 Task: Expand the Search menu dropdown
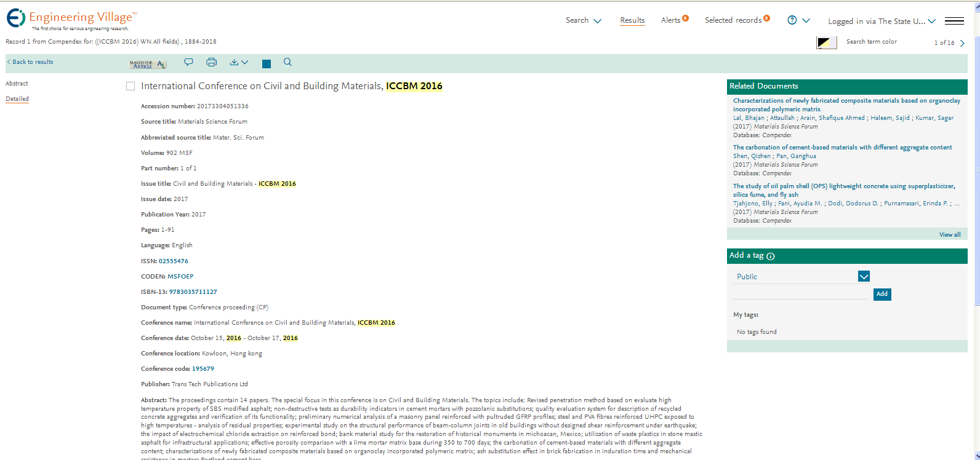tap(583, 20)
